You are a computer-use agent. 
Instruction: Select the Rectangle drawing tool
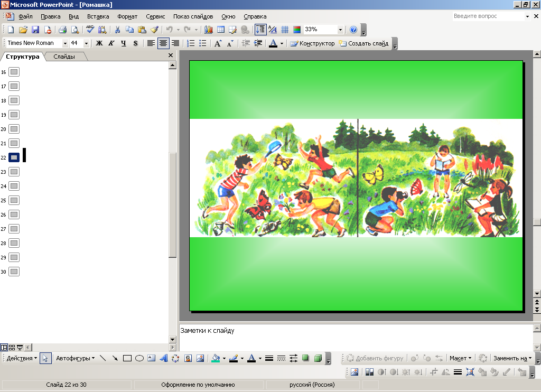tap(127, 358)
